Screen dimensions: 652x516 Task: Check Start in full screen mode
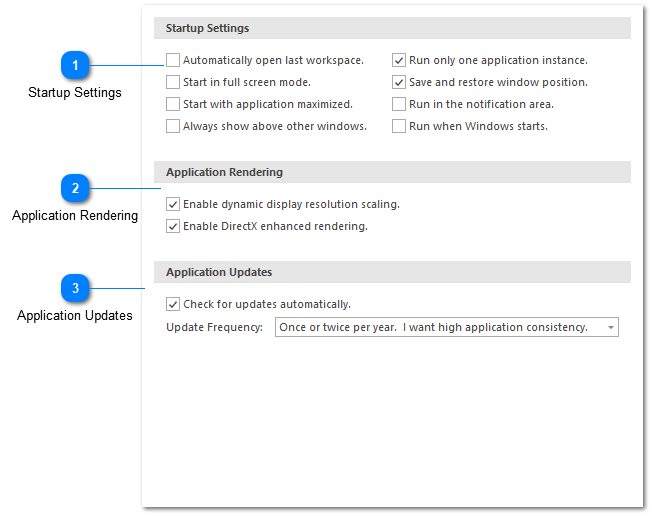(174, 82)
